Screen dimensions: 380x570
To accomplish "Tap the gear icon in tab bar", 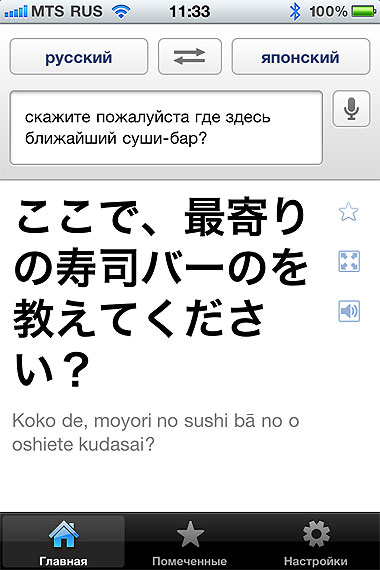I will (x=316, y=534).
